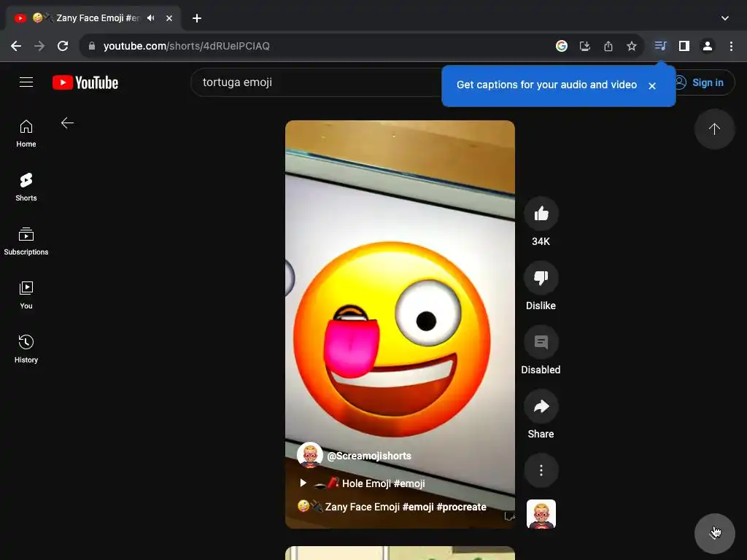The width and height of the screenshot is (747, 560).
Task: Open Chrome three-dot menu
Action: [x=731, y=46]
